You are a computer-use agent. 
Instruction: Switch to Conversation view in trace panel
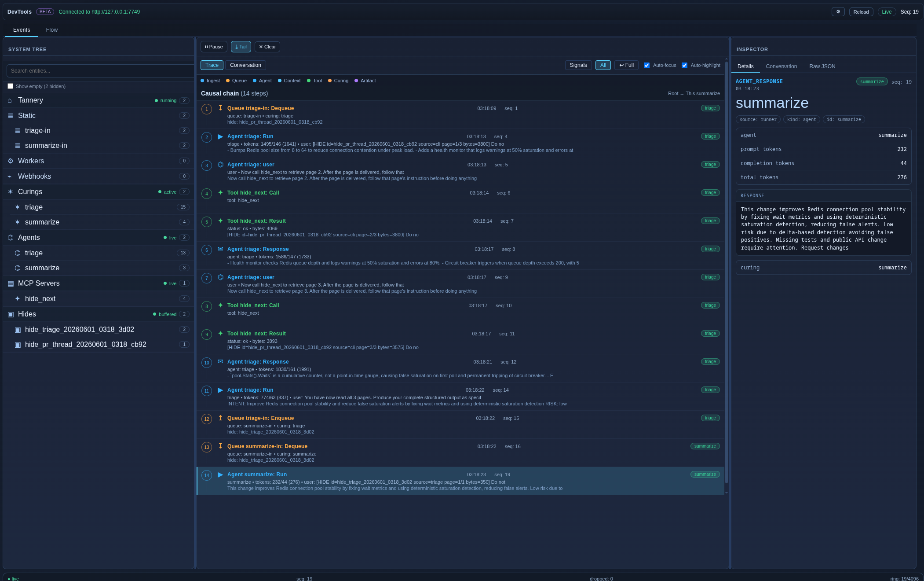tap(245, 65)
